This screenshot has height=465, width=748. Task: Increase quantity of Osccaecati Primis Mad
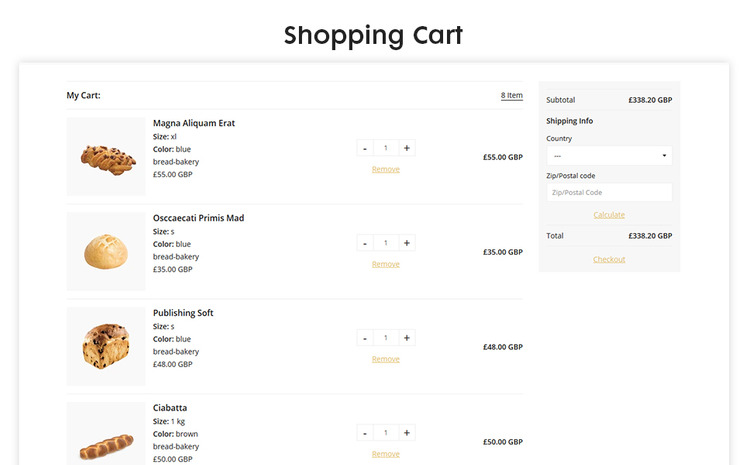coord(406,243)
